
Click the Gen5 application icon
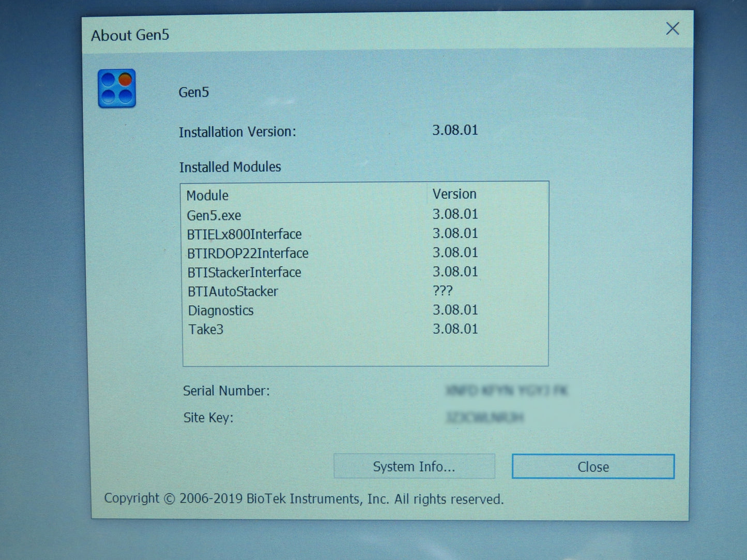point(117,88)
